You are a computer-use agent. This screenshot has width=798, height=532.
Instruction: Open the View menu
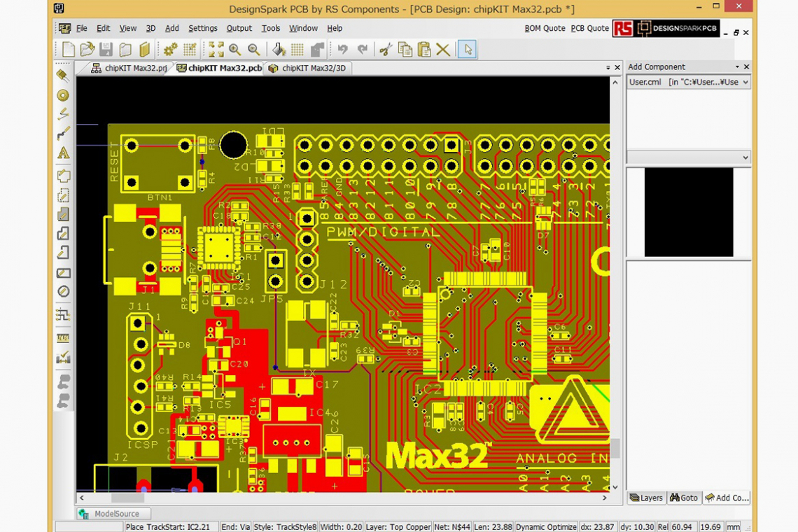click(127, 29)
